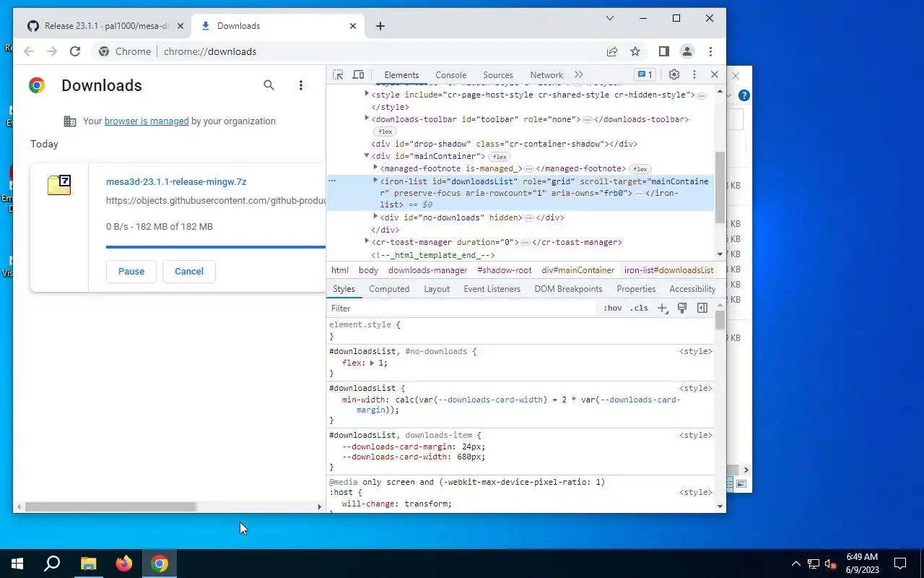Select the div#mainContainer breadcrumb

point(578,270)
